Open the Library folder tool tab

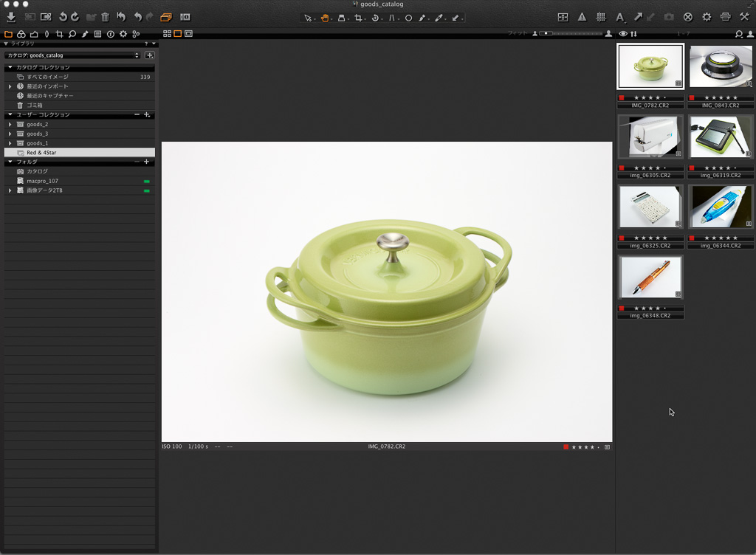pos(9,34)
